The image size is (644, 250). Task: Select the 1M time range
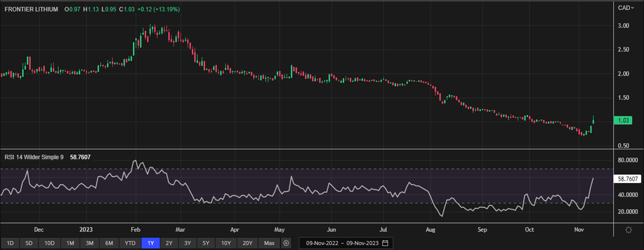pos(70,243)
